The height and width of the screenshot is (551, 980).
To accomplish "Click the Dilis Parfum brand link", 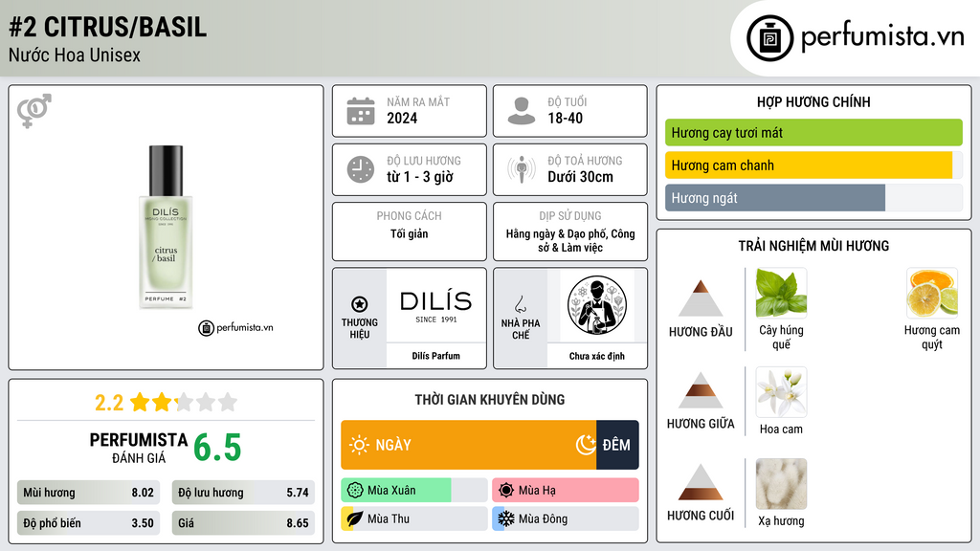I will point(435,356).
